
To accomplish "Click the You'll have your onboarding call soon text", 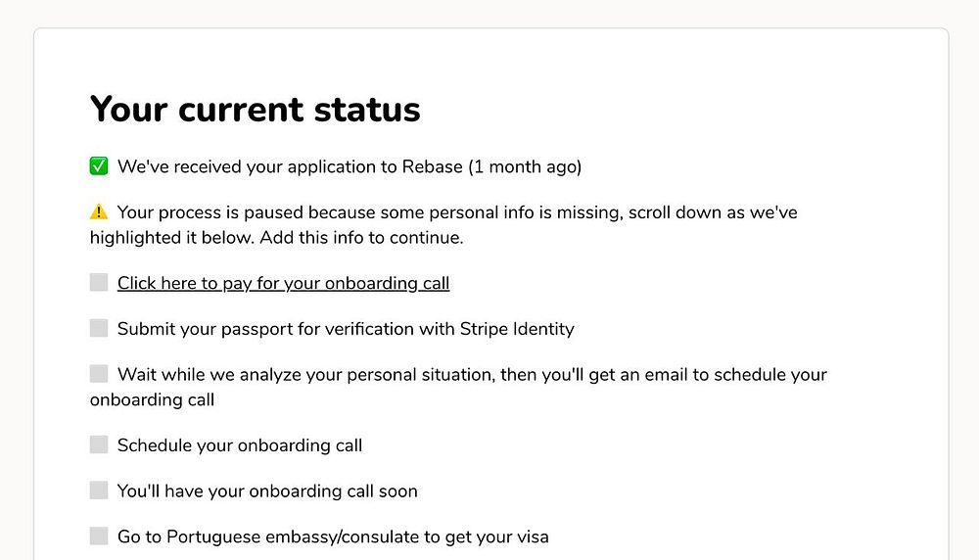I will (x=267, y=490).
